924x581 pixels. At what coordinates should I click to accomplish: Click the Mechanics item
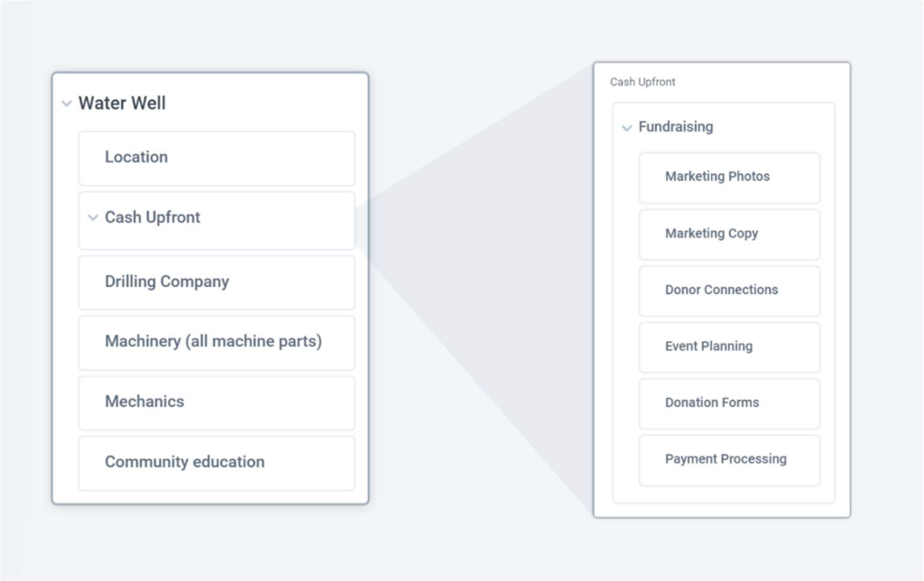click(217, 402)
